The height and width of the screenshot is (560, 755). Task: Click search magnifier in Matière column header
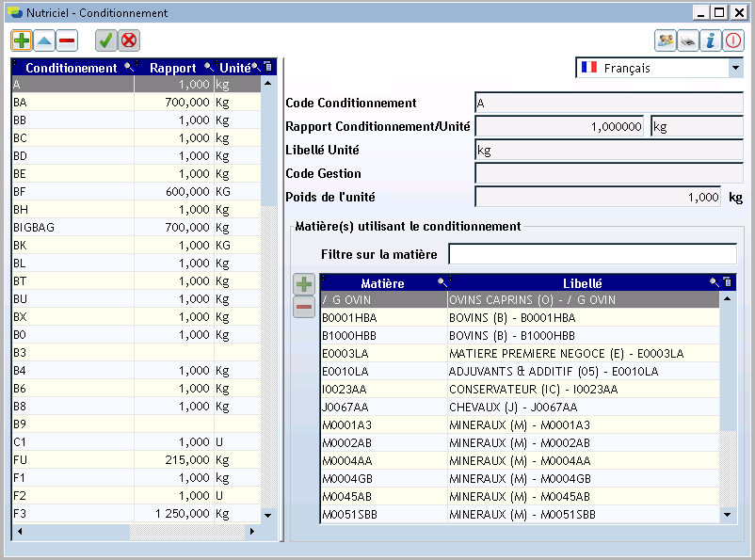tap(442, 282)
